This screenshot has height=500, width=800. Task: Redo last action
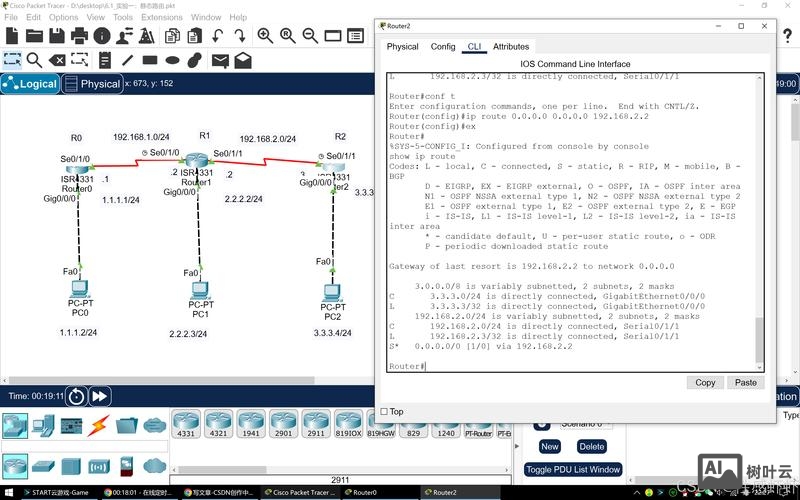tap(240, 36)
